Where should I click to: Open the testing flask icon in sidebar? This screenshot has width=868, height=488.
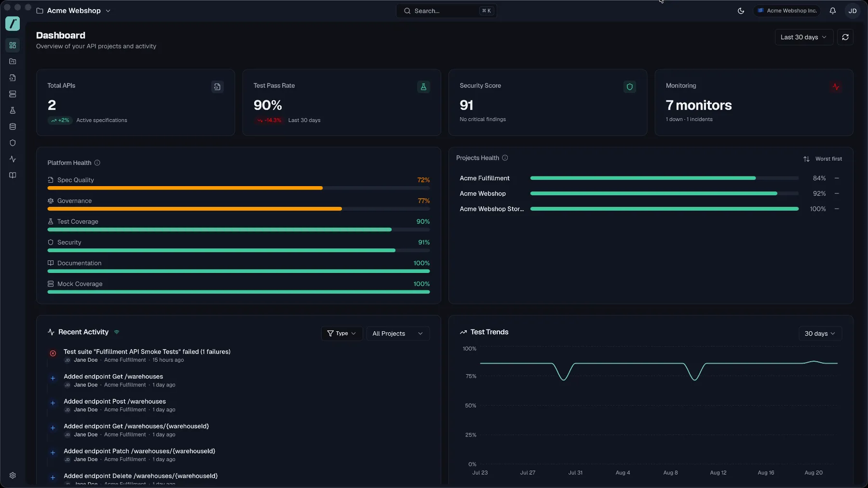coord(13,110)
